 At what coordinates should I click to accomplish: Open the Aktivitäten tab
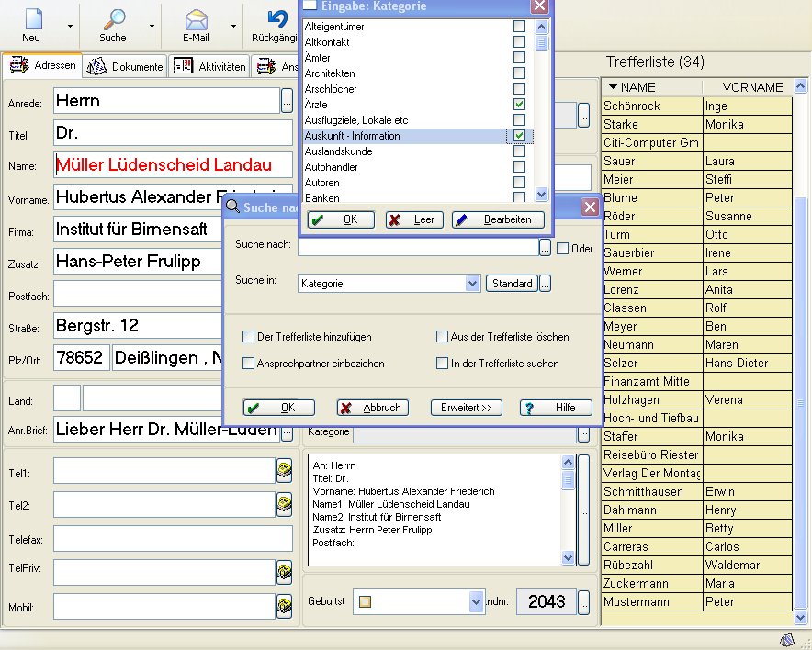210,66
